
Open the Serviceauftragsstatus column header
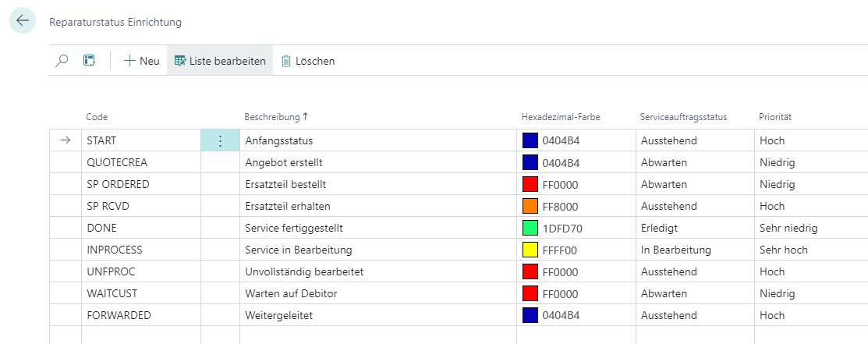(683, 117)
